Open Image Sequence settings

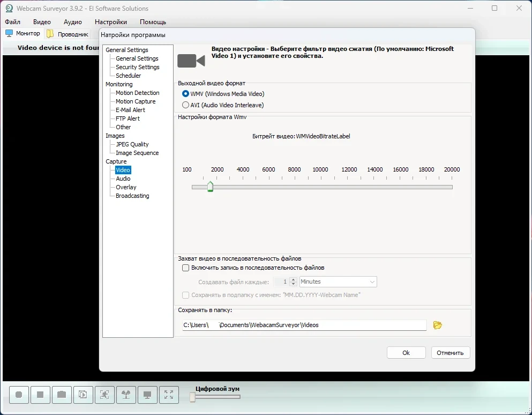click(x=137, y=153)
